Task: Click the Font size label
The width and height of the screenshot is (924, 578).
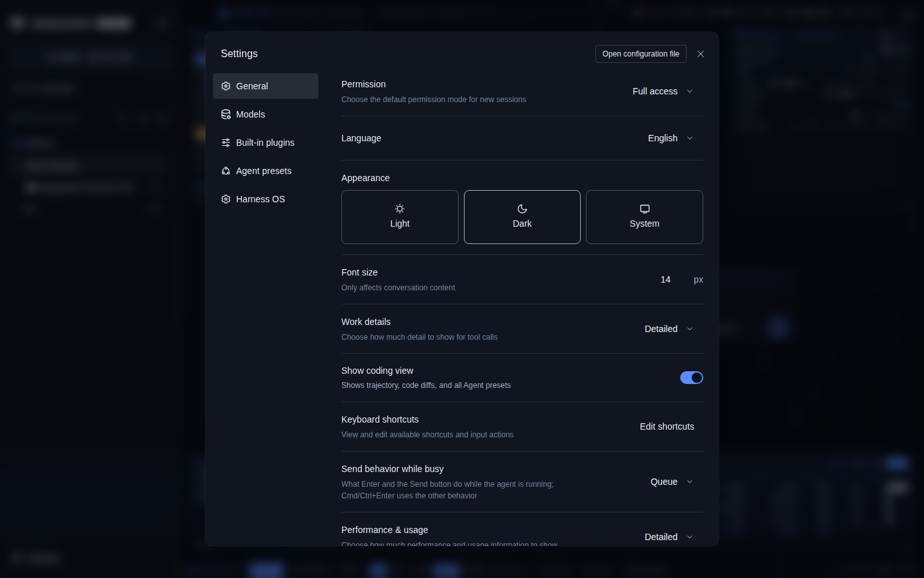Action: point(359,272)
